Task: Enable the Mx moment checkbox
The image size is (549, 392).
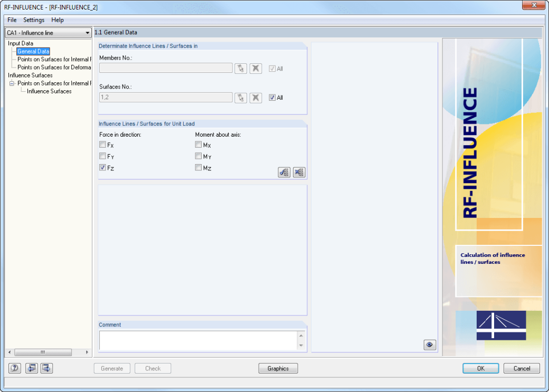Action: coord(198,145)
